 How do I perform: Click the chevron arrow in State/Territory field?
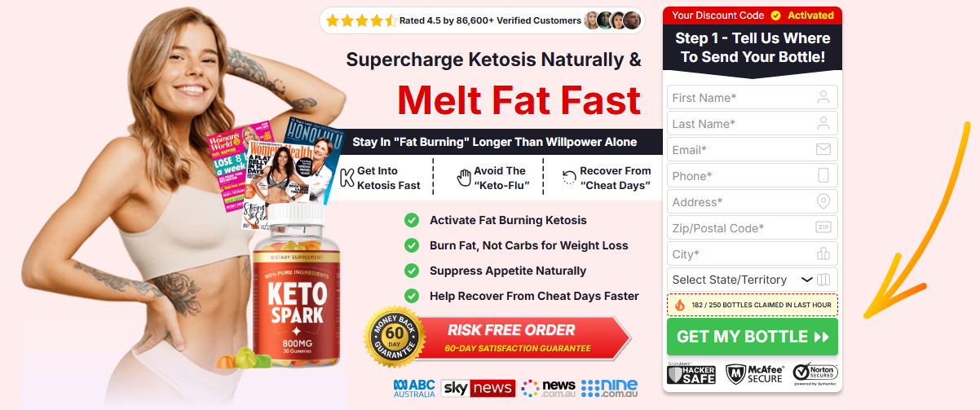(x=807, y=280)
